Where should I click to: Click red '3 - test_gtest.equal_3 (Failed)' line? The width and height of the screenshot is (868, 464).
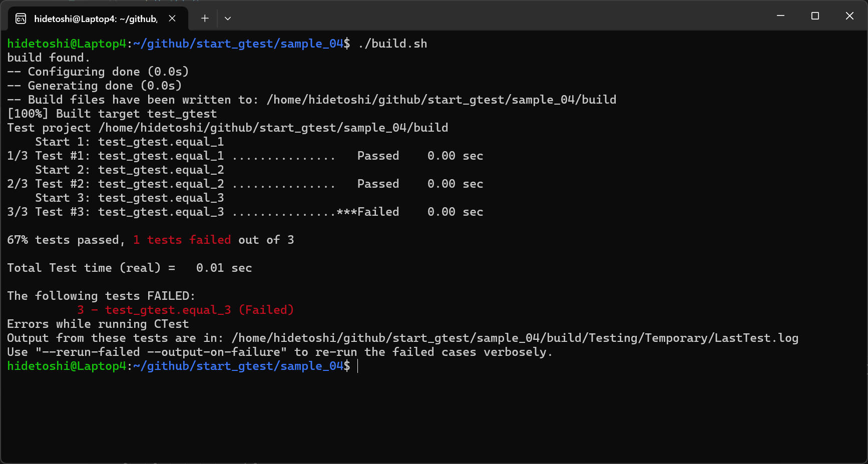click(x=186, y=310)
